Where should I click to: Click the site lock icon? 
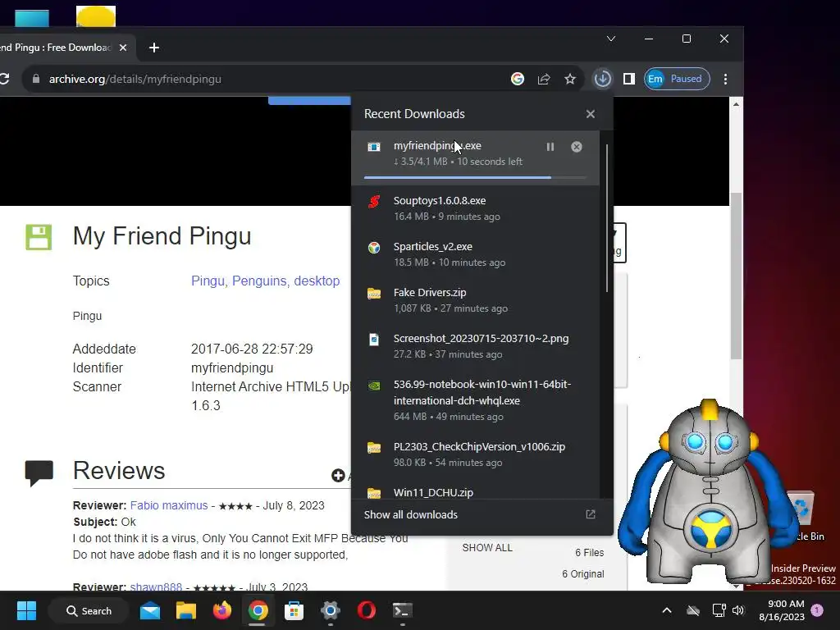coord(36,80)
